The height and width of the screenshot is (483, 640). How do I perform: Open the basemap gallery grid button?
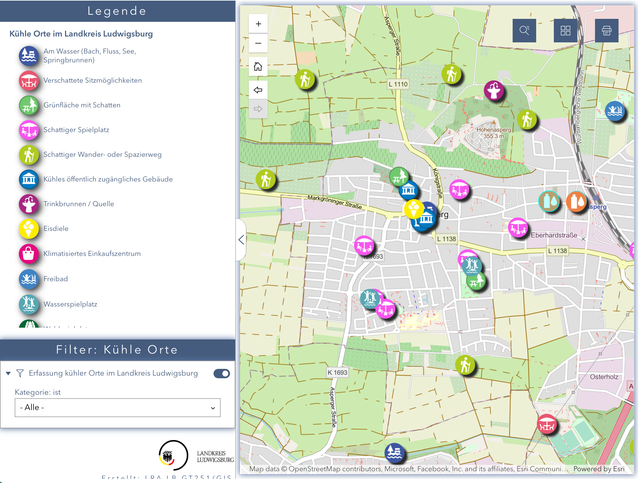(565, 31)
